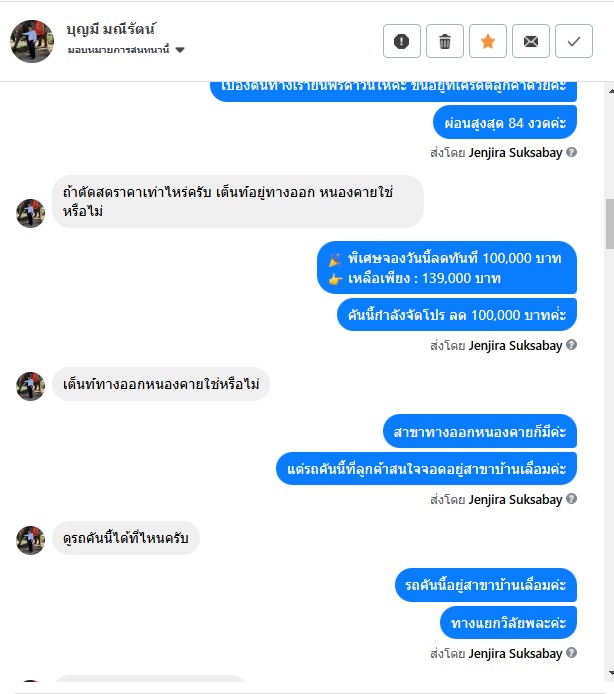Delete conversation using trash icon
Viewport: 614px width, 694px height.
[444, 41]
